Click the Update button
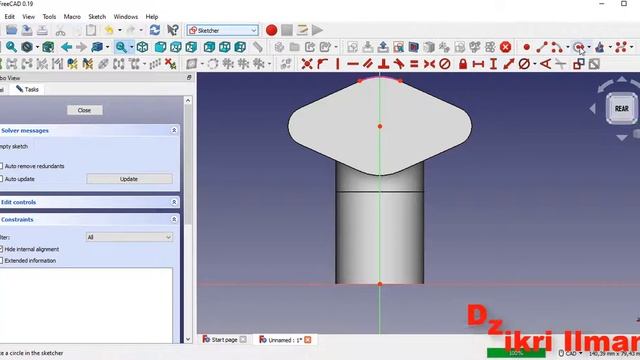 [x=129, y=179]
